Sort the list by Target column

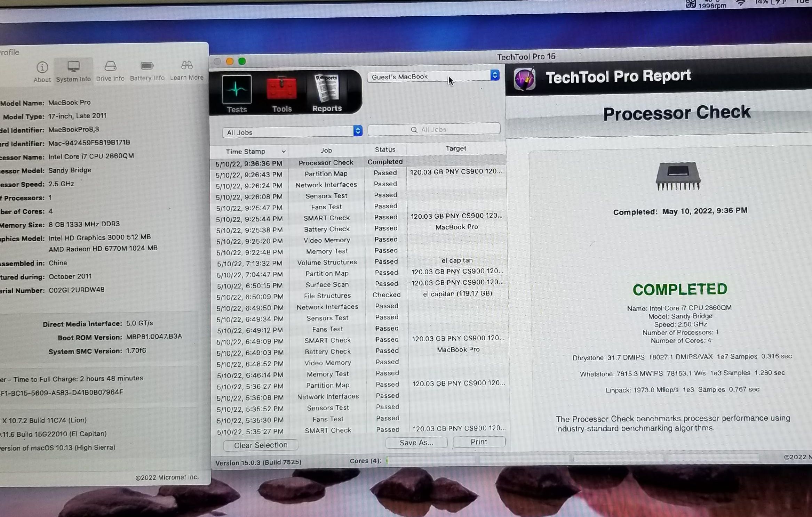(x=456, y=148)
